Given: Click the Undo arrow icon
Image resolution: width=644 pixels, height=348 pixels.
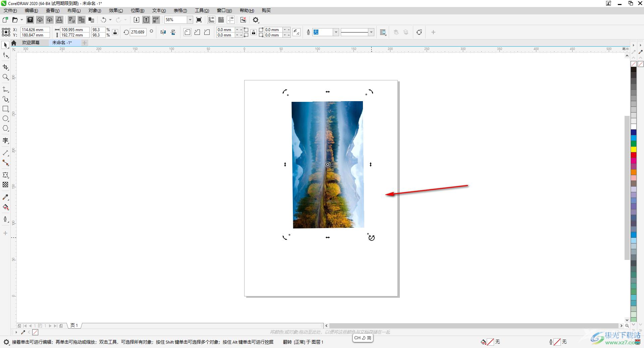Looking at the screenshot, I should click(104, 20).
